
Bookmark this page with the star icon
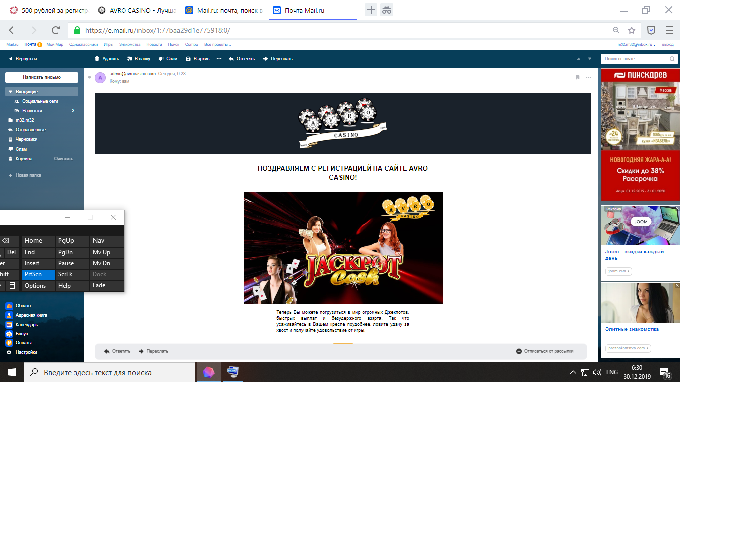pos(632,30)
